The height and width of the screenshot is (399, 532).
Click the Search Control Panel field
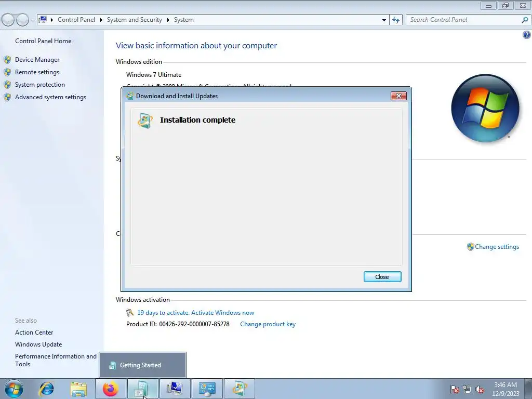[464, 20]
